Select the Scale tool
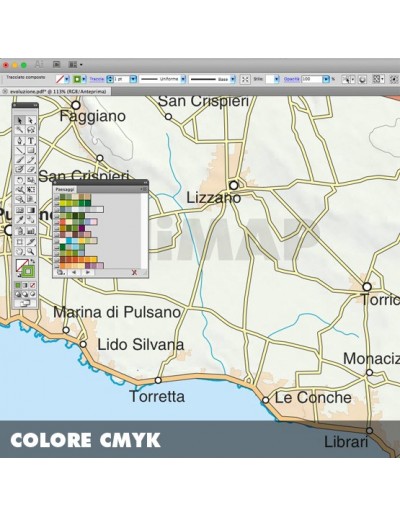Image resolution: width=400 pixels, height=517 pixels. 31,180
